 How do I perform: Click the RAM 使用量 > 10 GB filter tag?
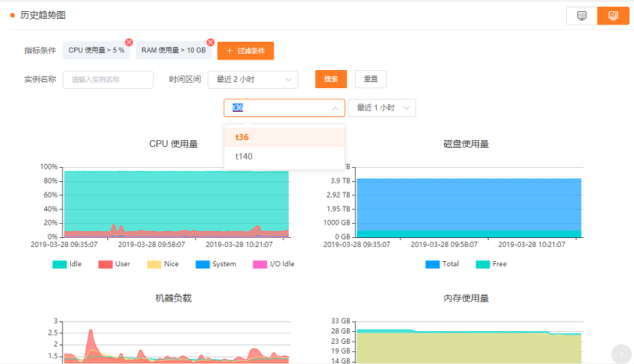pyautogui.click(x=174, y=51)
